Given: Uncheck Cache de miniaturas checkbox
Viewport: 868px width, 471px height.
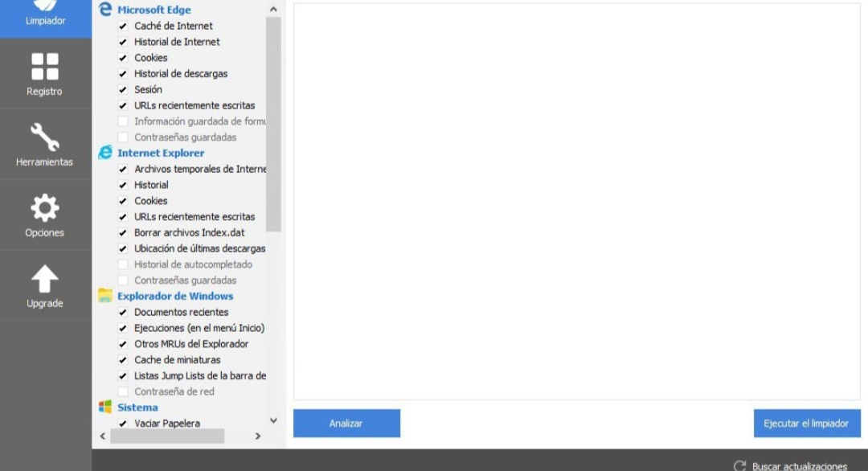Looking at the screenshot, I should pyautogui.click(x=123, y=360).
